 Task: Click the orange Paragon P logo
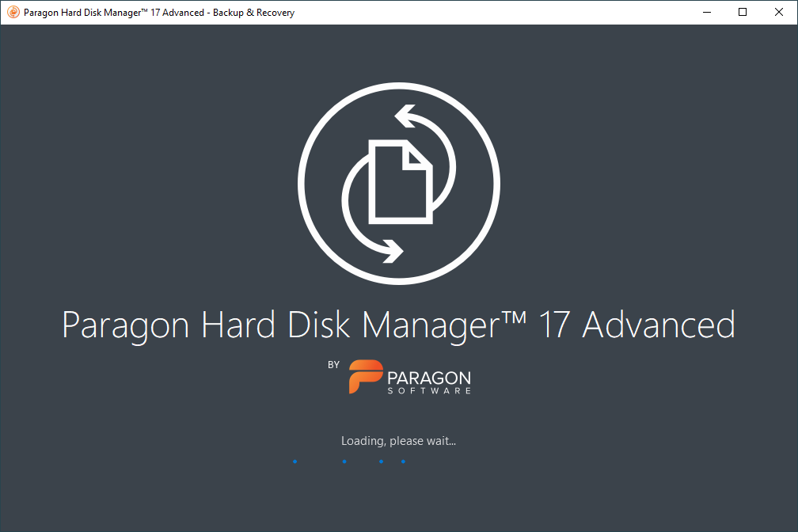tap(366, 377)
